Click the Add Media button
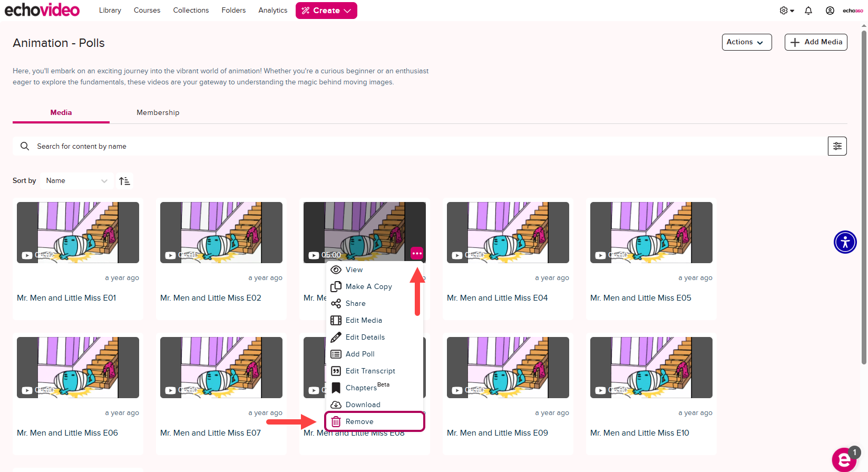Viewport: 868px width, 472px height. coord(816,42)
